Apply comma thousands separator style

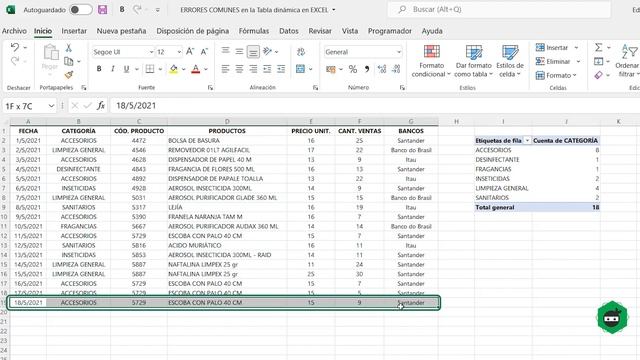point(367,69)
